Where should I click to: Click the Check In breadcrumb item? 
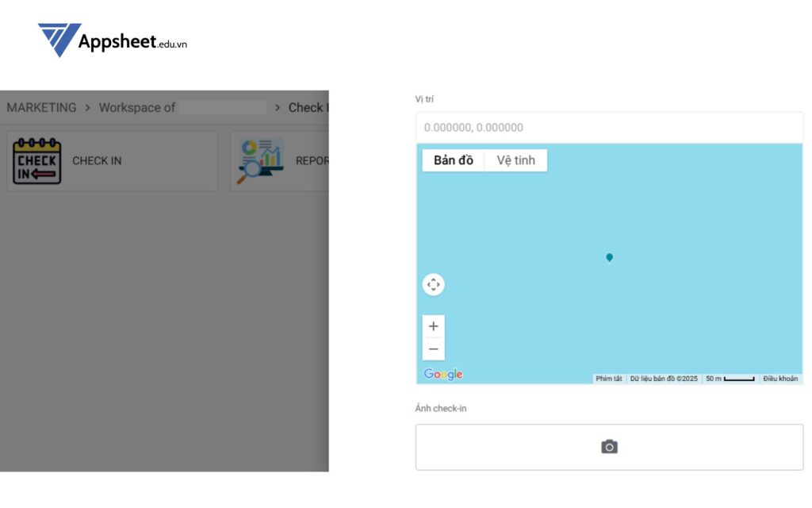308,108
